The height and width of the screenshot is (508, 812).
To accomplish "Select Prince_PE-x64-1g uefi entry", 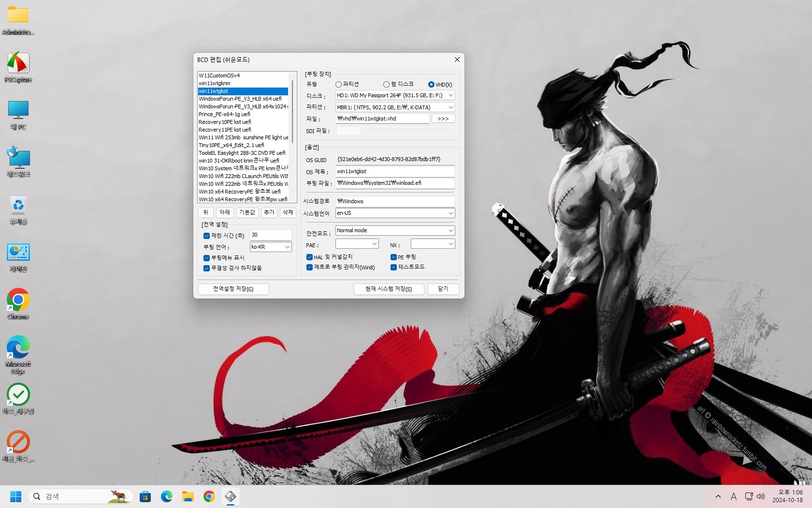I will (x=243, y=114).
